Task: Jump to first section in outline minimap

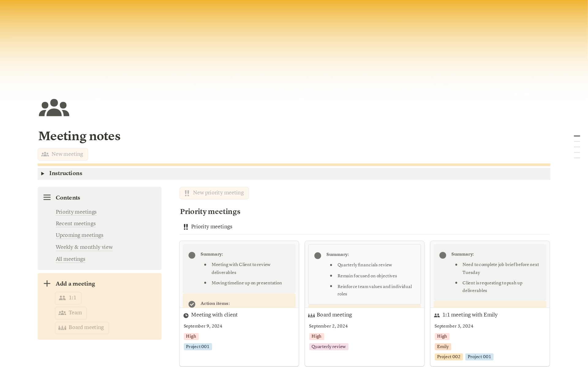Action: pyautogui.click(x=577, y=136)
